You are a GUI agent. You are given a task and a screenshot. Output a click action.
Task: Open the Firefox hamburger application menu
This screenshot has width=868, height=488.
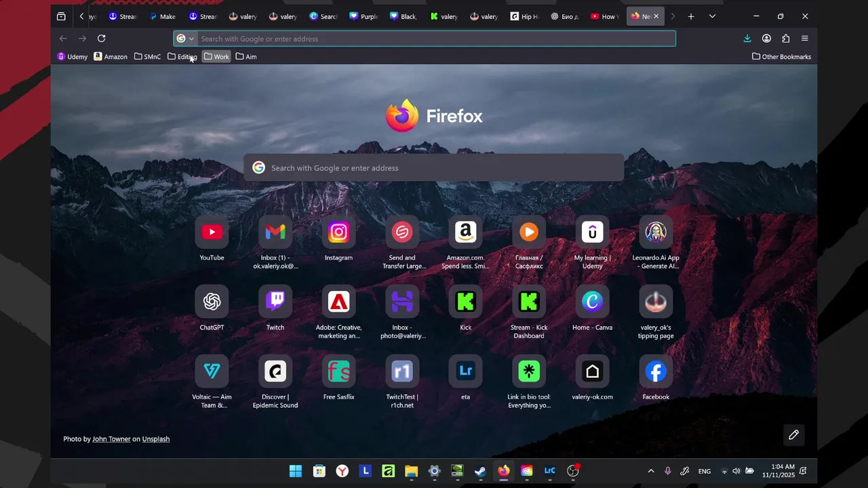(805, 39)
